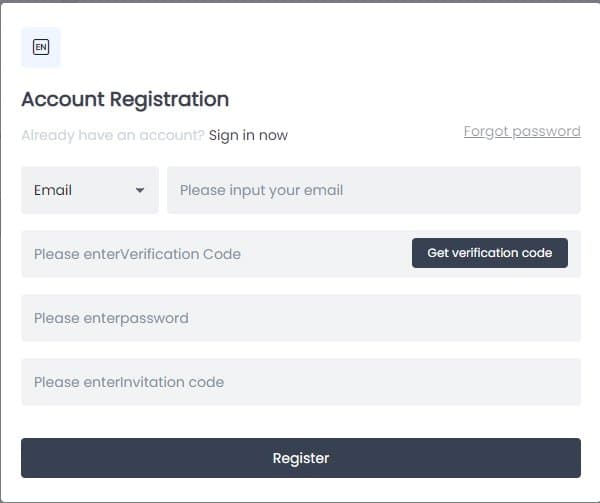
Task: Click the dark Register bar at bottom
Action: tap(300, 458)
